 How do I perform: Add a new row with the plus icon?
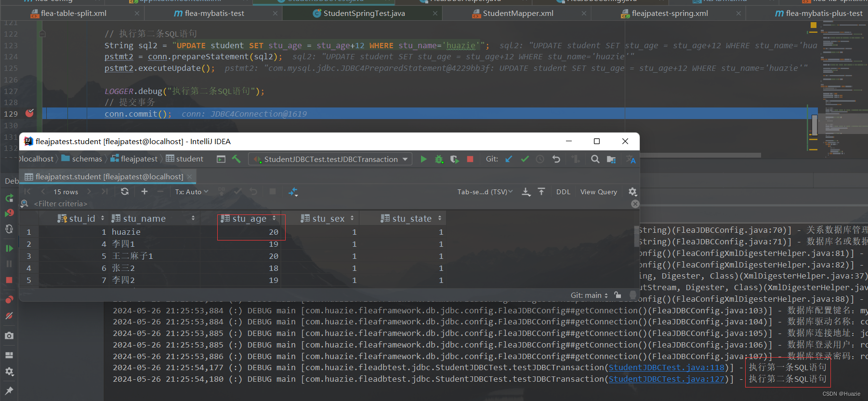pyautogui.click(x=145, y=191)
